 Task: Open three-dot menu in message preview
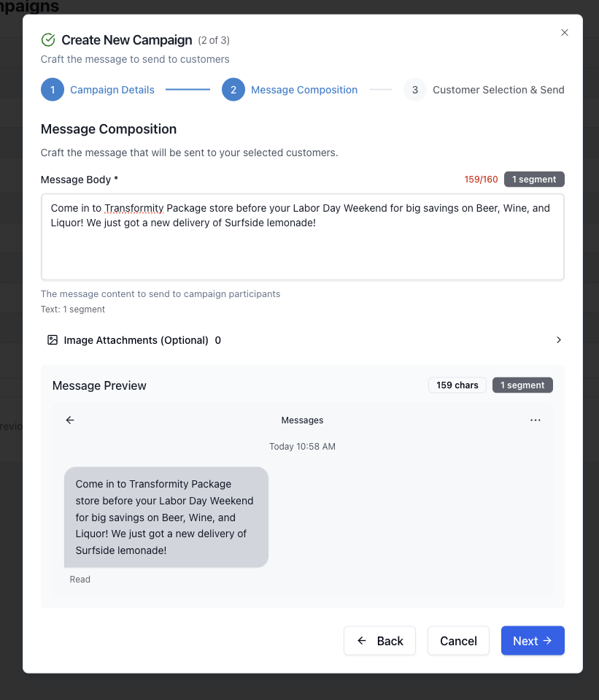click(x=536, y=420)
